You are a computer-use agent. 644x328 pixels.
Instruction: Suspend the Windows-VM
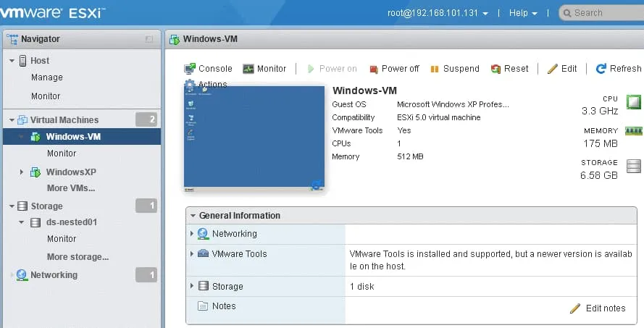pyautogui.click(x=454, y=69)
